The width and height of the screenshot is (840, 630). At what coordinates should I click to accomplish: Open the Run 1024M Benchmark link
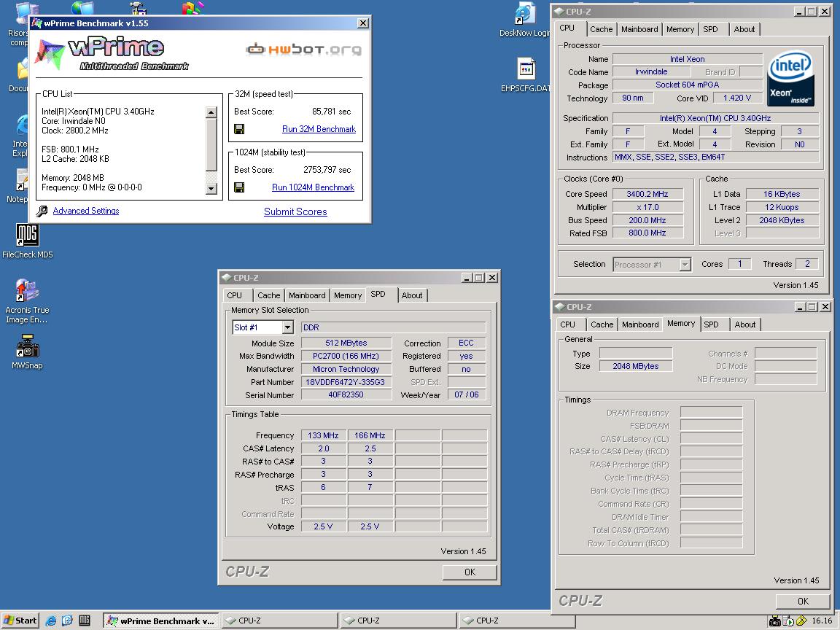tap(313, 187)
